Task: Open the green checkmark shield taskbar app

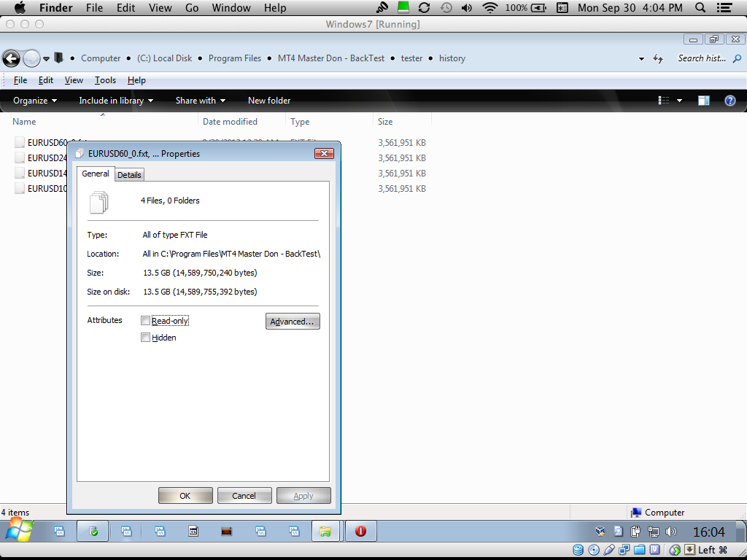Action: click(93, 531)
